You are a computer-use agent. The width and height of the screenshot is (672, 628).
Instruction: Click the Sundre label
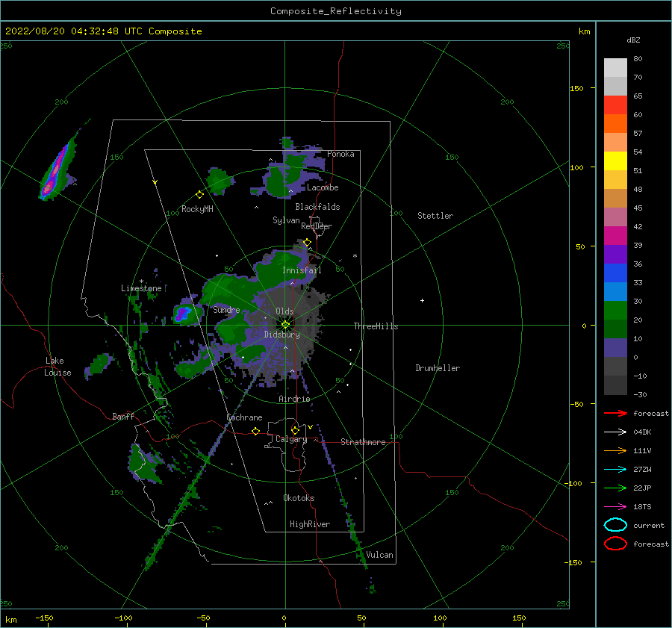pos(226,309)
